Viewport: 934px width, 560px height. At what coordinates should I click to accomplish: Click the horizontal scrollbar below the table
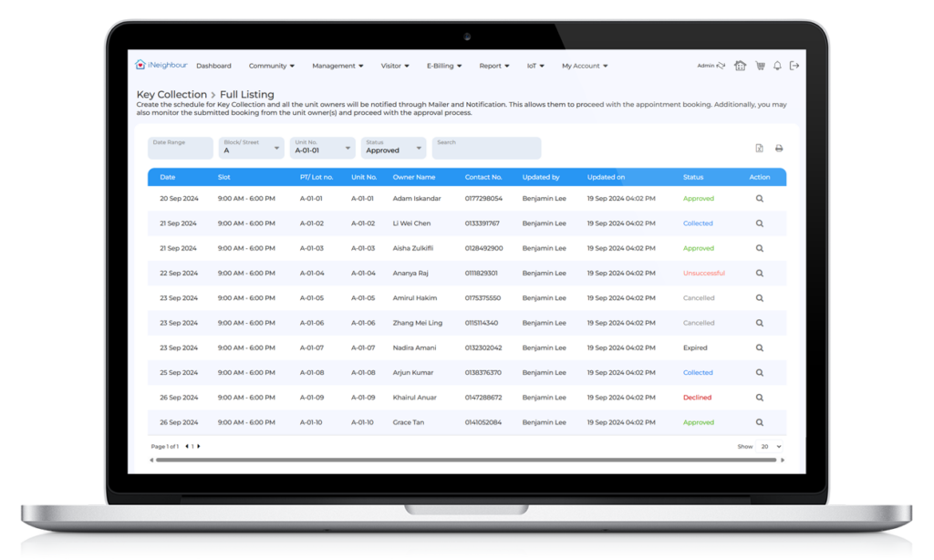point(465,460)
